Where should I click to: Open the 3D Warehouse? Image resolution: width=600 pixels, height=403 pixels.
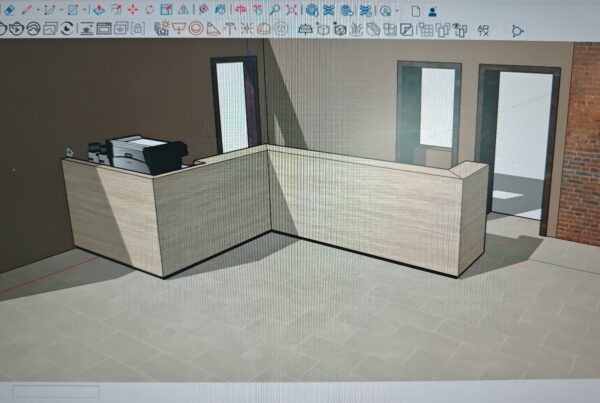click(312, 10)
